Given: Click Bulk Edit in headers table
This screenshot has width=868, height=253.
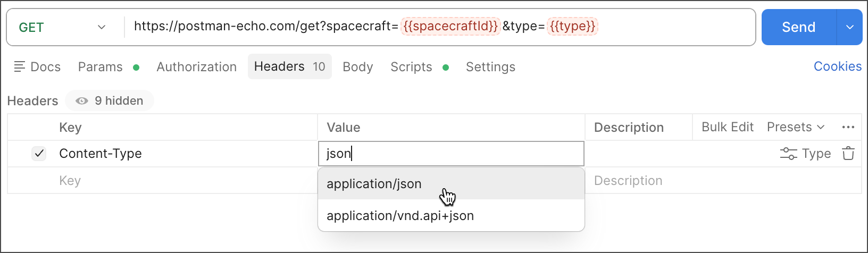Looking at the screenshot, I should pos(727,127).
